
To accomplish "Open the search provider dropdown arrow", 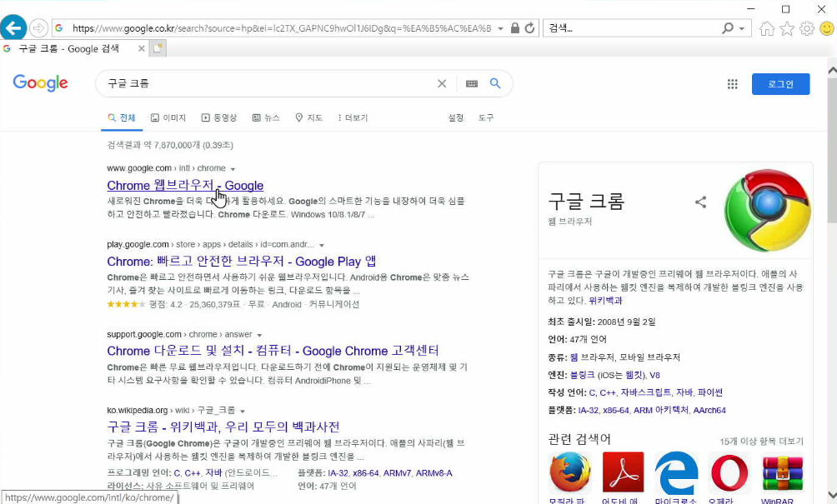I will pyautogui.click(x=742, y=28).
